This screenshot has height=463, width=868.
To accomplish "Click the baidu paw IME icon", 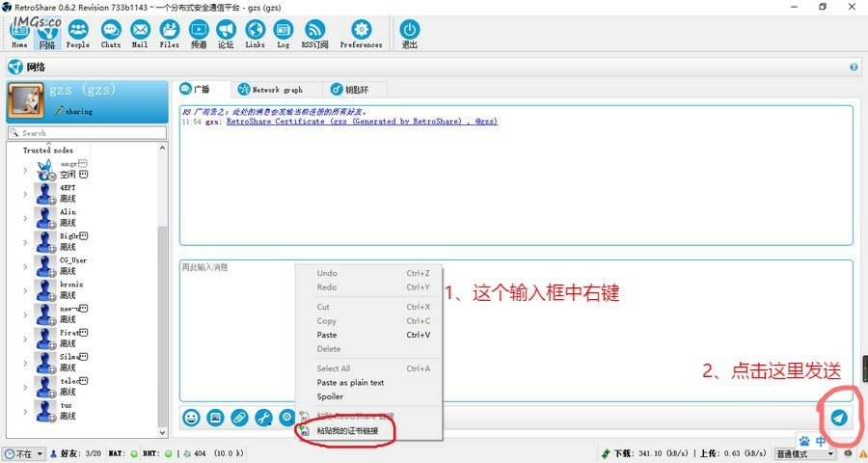I will tap(804, 442).
